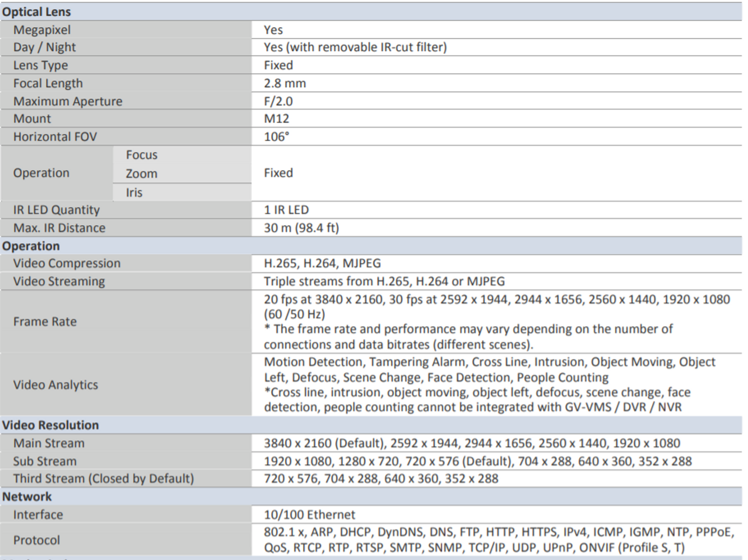The width and height of the screenshot is (748, 560).
Task: Select the 'Megapixel' row label
Action: click(42, 30)
